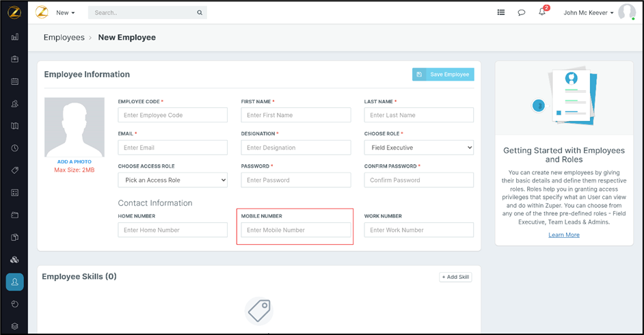
Task: Click the map icon in the sidebar
Action: pos(15,126)
